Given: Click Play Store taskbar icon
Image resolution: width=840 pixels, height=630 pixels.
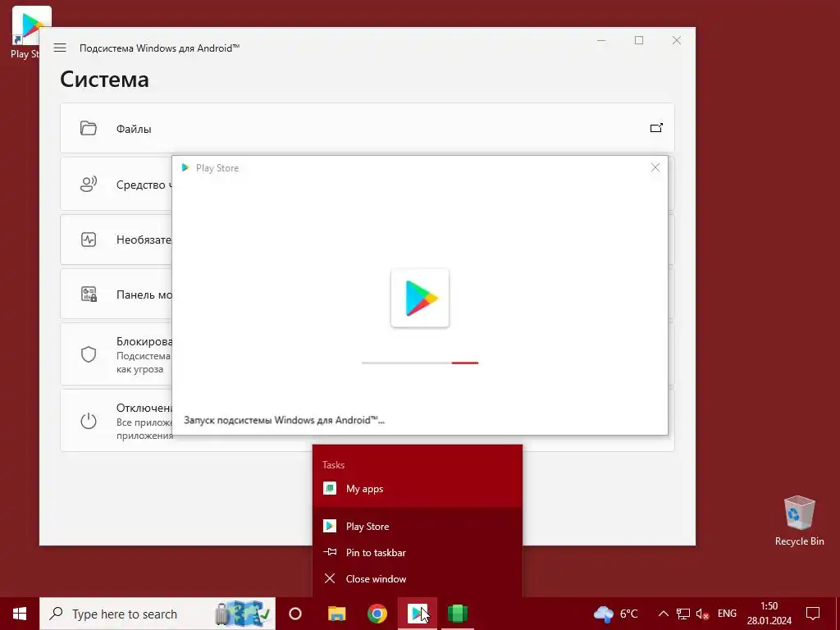Looking at the screenshot, I should click(418, 614).
